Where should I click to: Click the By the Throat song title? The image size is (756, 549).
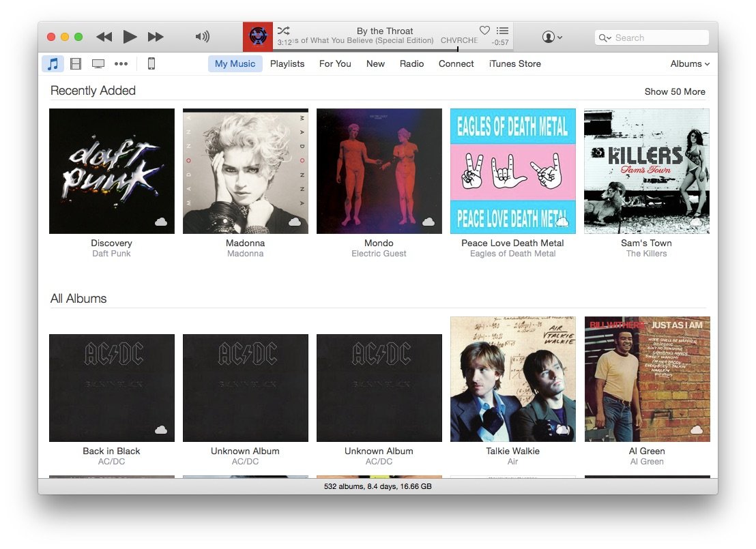click(x=385, y=31)
